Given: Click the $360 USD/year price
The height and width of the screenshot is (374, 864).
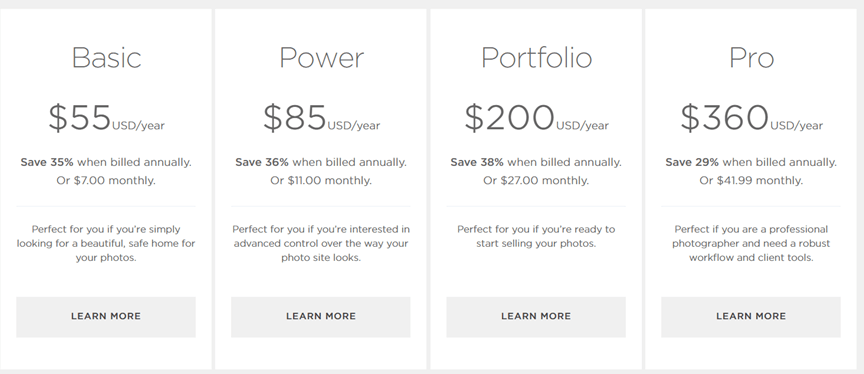Looking at the screenshot, I should point(751,118).
